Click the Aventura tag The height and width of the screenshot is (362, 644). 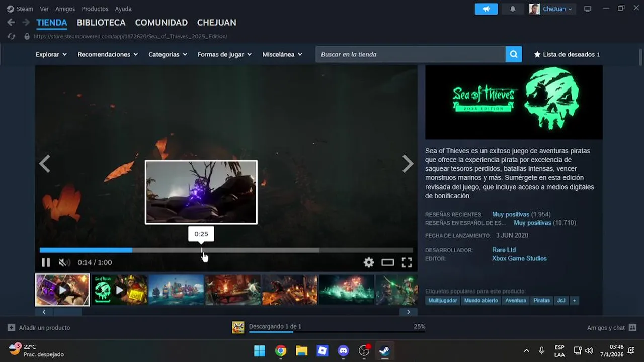516,300
